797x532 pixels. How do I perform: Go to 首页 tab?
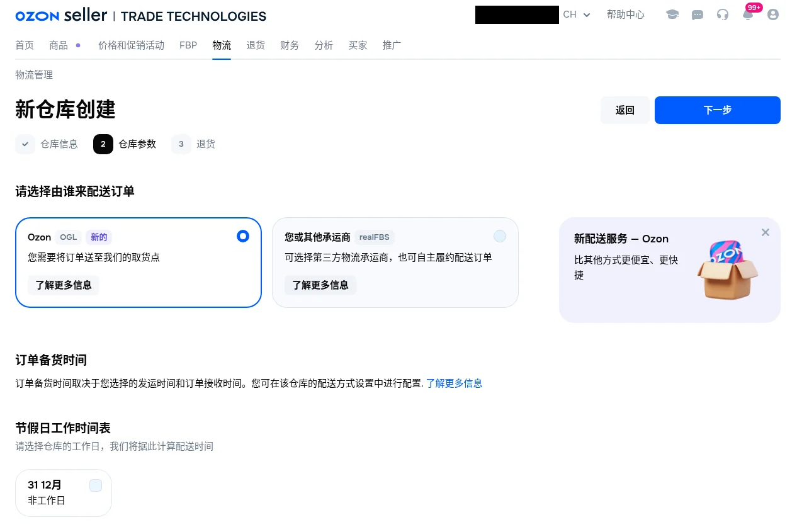click(25, 45)
